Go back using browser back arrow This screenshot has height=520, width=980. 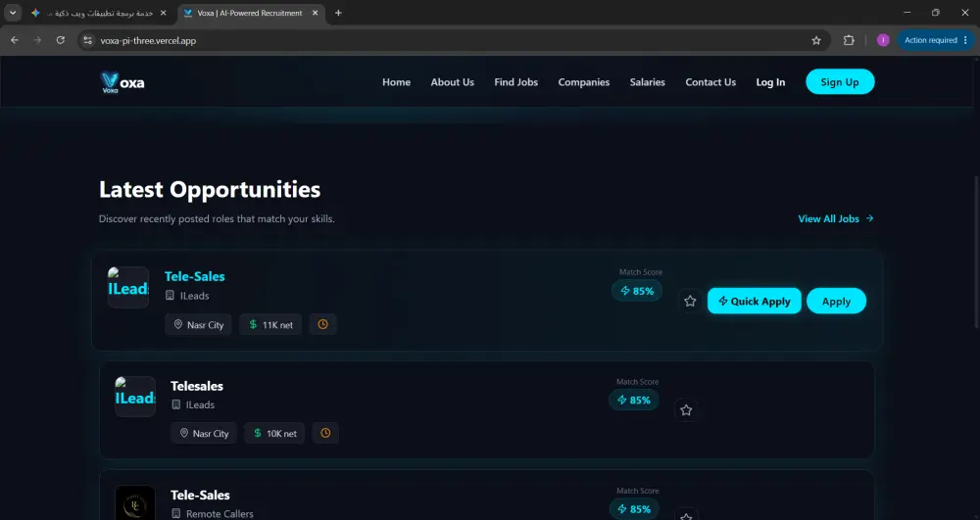15,40
